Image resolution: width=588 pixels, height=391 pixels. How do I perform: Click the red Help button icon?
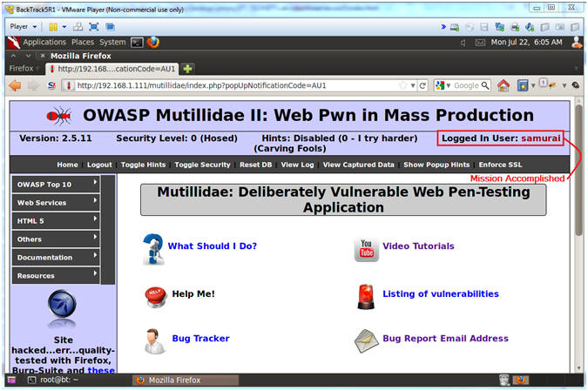tap(155, 296)
